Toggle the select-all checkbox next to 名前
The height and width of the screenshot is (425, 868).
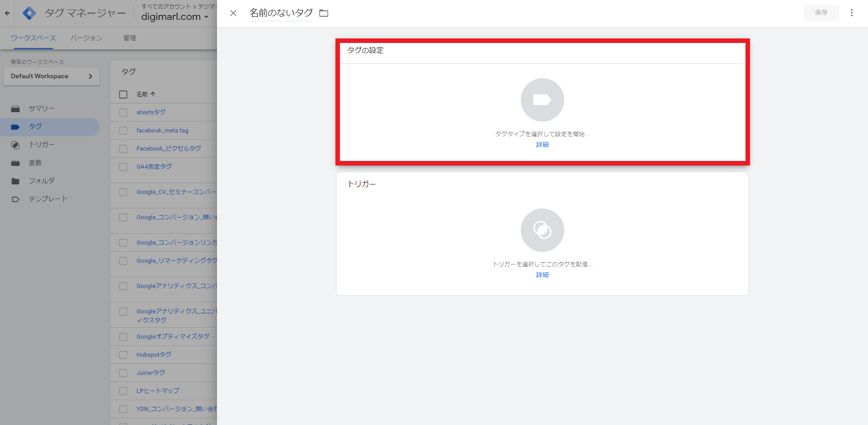tap(123, 94)
